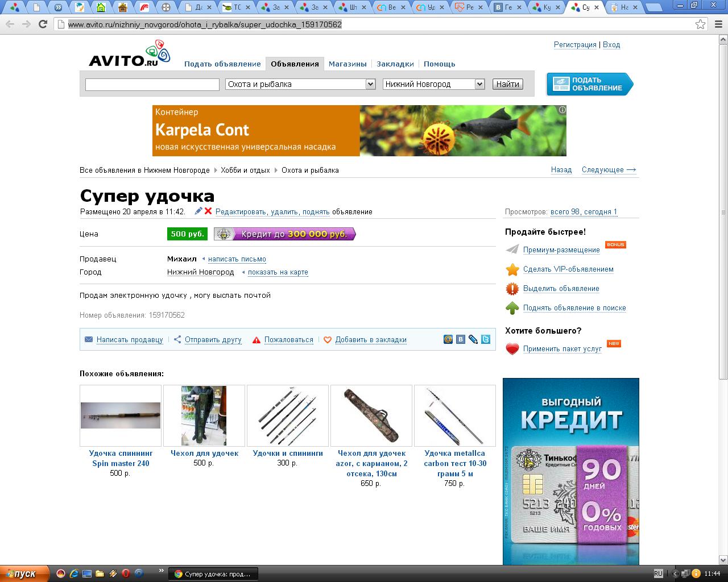Expand hidden system tray icons

point(675,573)
